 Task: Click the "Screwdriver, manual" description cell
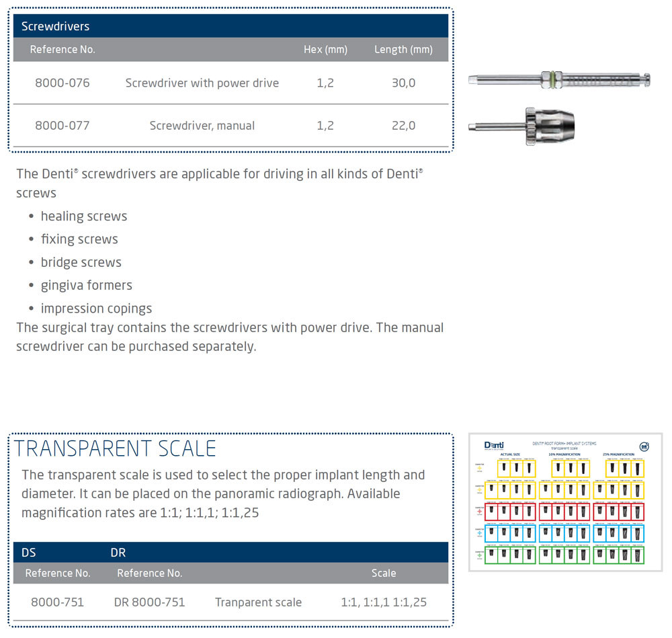click(x=202, y=125)
